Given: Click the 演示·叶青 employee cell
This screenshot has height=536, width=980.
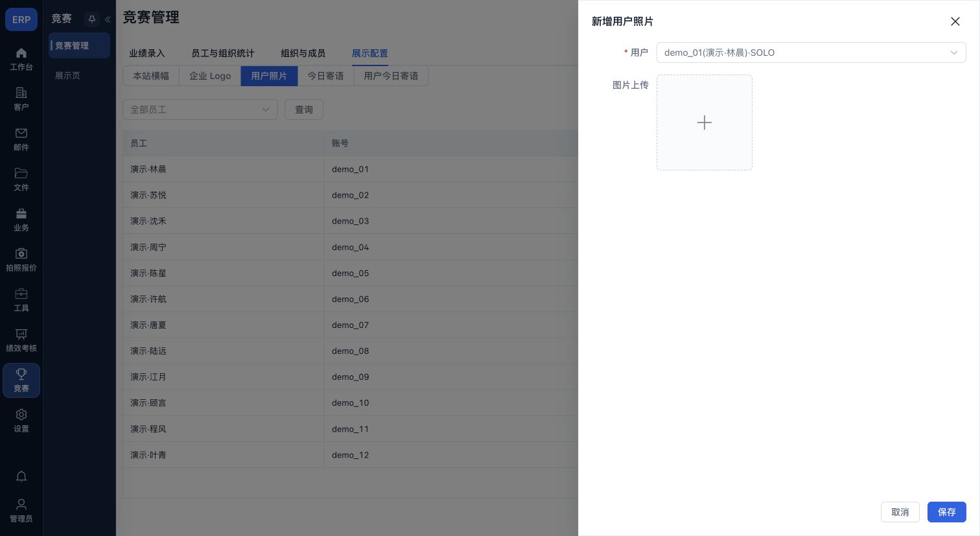Looking at the screenshot, I should [223, 455].
